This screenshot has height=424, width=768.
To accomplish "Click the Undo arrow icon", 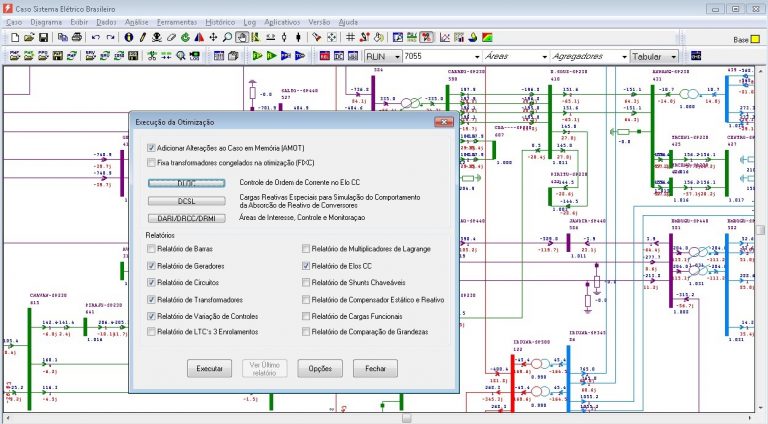I will coord(95,38).
